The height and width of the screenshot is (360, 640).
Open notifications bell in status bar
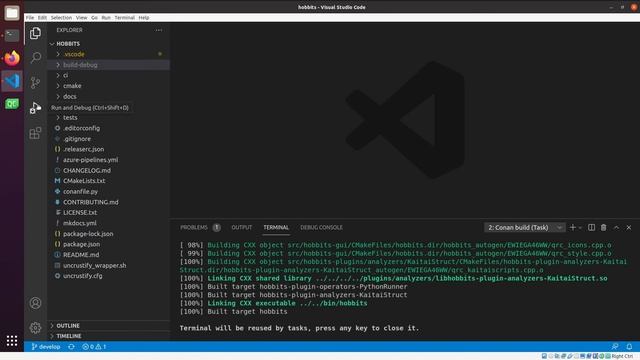click(629, 347)
